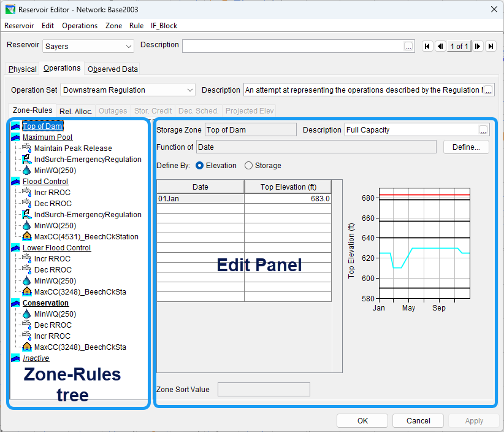The image size is (504, 432).
Task: Open the reservoir Description ellipsis editor
Action: [408, 47]
